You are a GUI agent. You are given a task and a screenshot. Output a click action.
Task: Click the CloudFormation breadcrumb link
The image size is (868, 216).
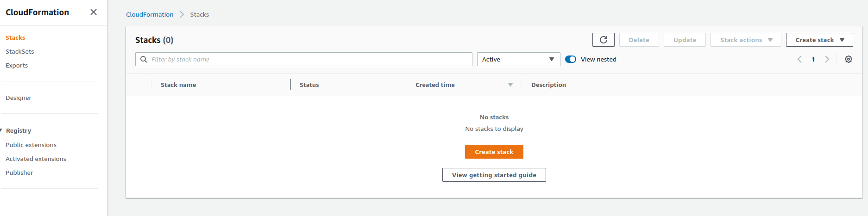coord(150,14)
